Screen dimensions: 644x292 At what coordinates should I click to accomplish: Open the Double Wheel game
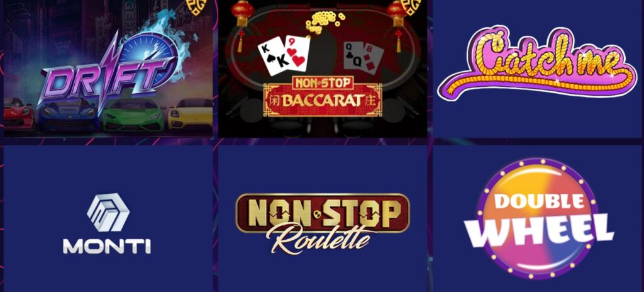point(538,219)
